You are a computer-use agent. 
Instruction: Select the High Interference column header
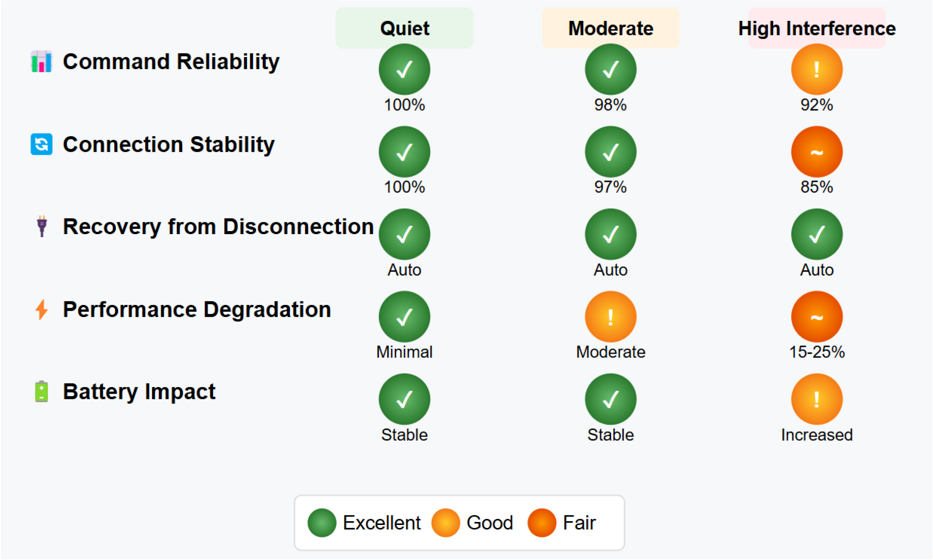pyautogui.click(x=816, y=29)
